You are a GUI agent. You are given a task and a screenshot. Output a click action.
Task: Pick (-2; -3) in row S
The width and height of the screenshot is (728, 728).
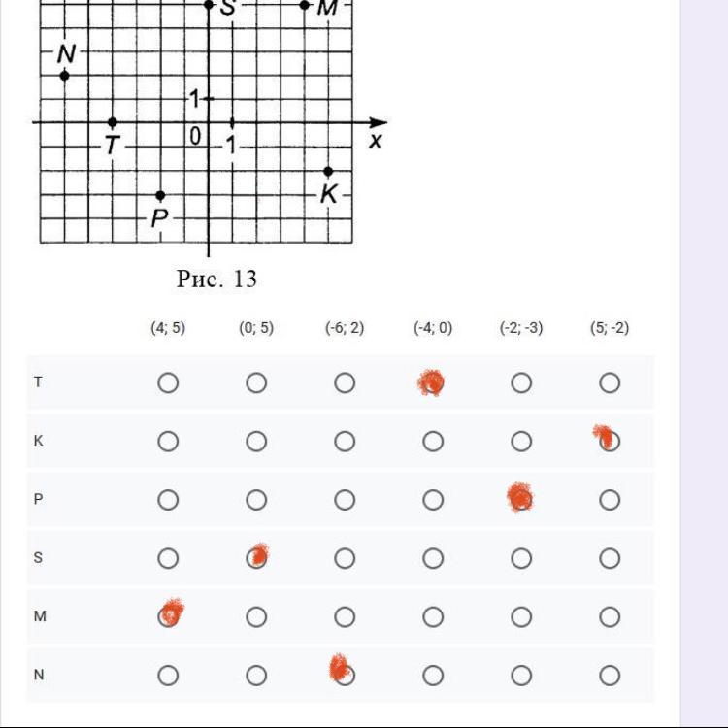[521, 558]
